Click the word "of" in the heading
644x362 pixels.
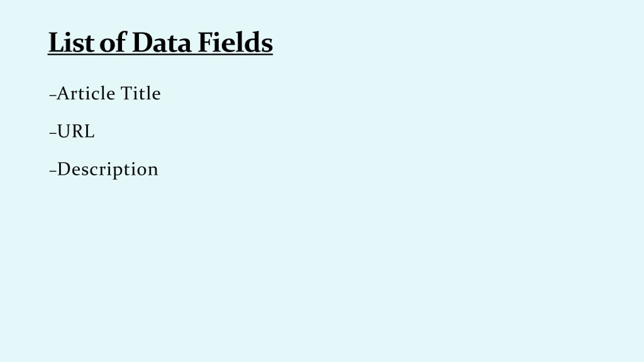[x=113, y=42]
